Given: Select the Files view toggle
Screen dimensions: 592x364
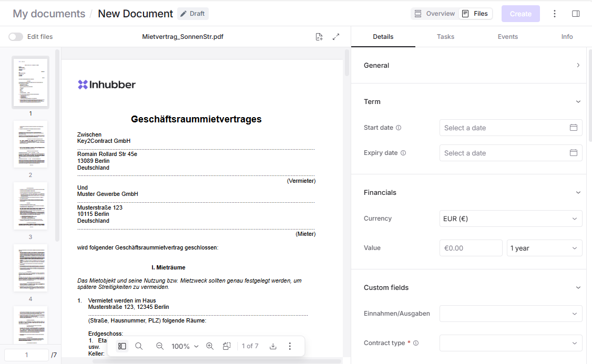Looking at the screenshot, I should pyautogui.click(x=475, y=14).
